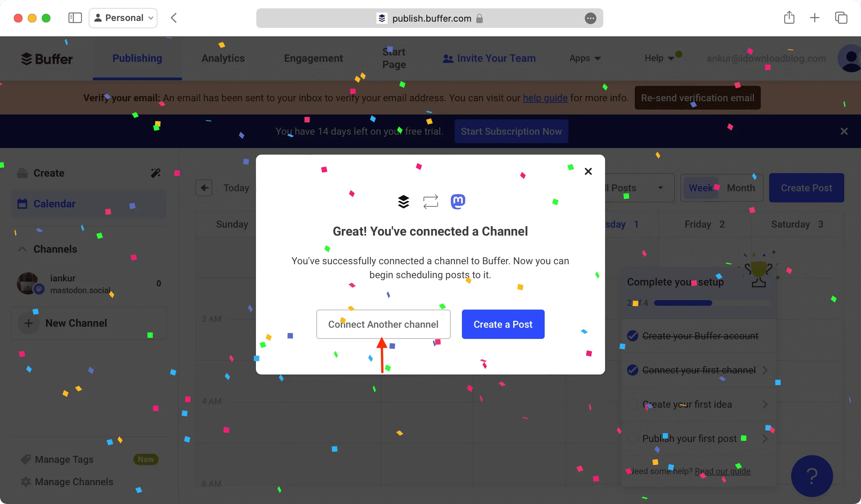This screenshot has height=504, width=861.
Task: Open a new browser tab with plus icon
Action: 815,18
